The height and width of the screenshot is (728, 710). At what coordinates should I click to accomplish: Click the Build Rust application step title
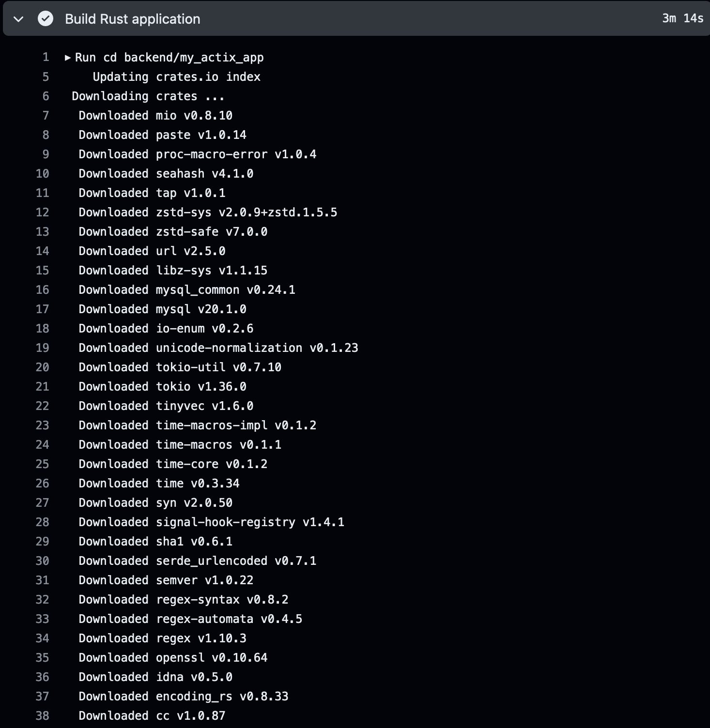pyautogui.click(x=132, y=19)
